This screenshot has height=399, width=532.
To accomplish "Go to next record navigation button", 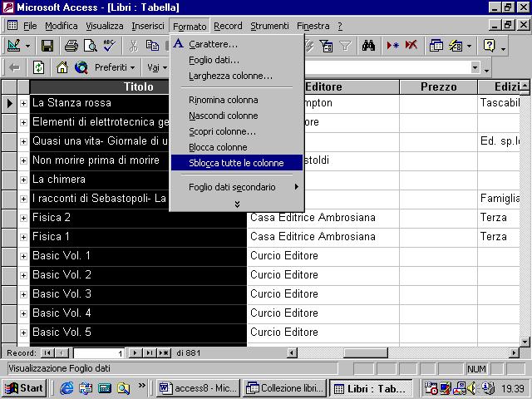I will coord(135,352).
